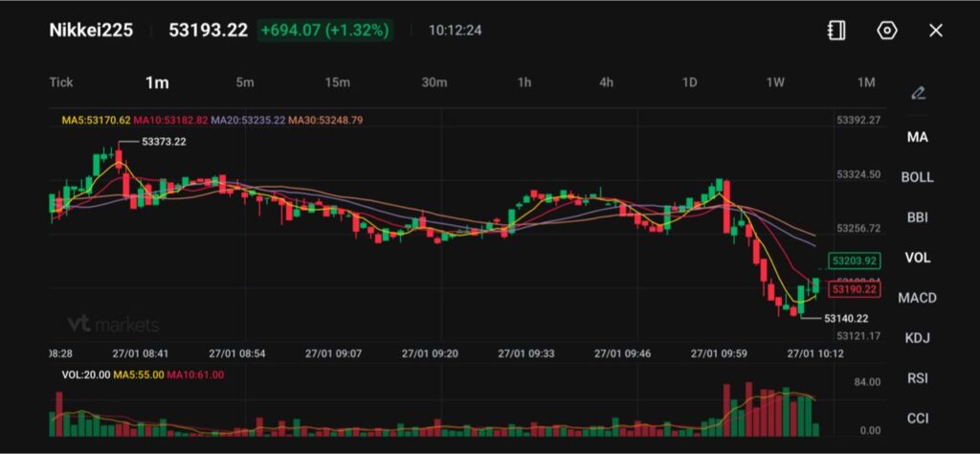Change chart to 1h timeframe
The height and width of the screenshot is (454, 980).
tap(524, 82)
